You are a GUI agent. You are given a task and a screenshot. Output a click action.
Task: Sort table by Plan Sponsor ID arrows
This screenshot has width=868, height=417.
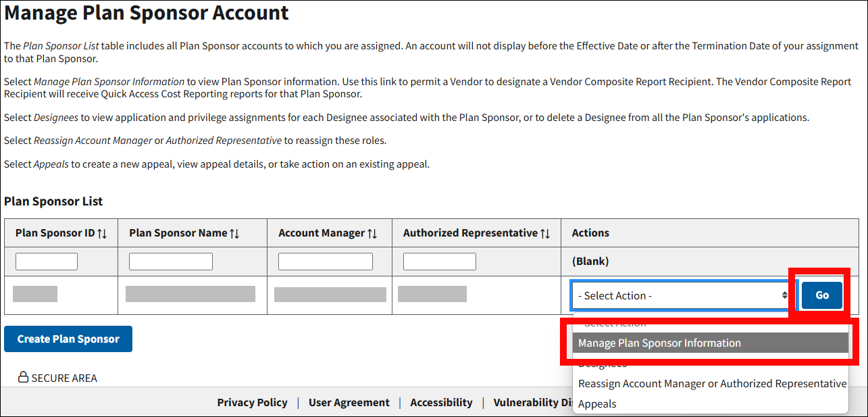[102, 233]
